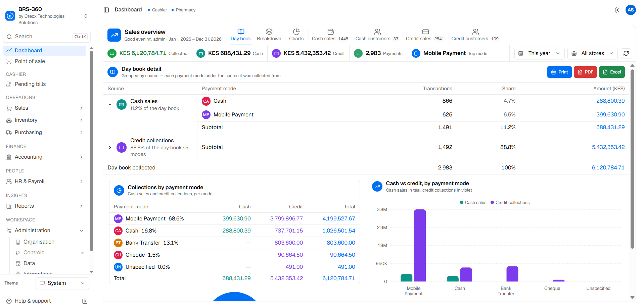Click the violet Mobile Payment credit bar
This screenshot has height=307, width=644.
[420, 246]
